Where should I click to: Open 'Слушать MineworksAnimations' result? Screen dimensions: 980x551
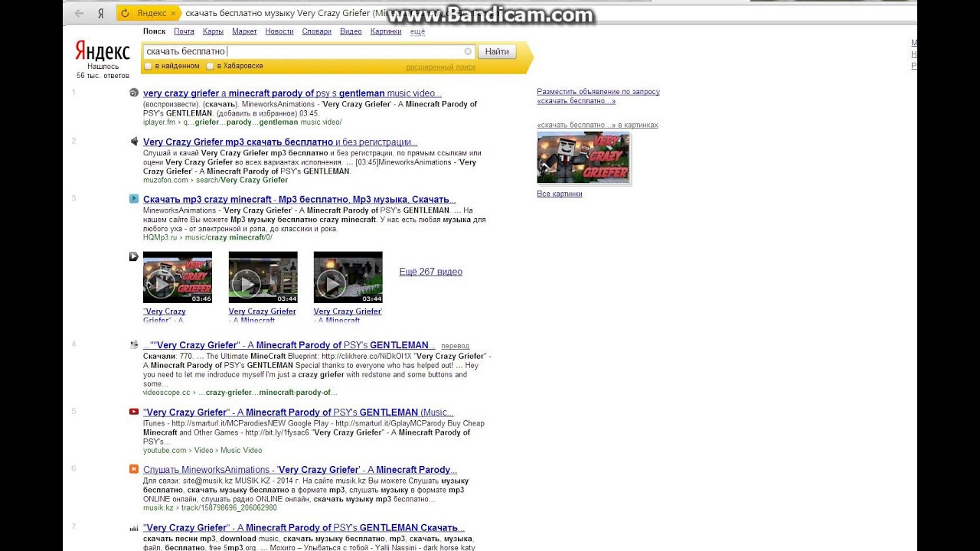click(300, 469)
